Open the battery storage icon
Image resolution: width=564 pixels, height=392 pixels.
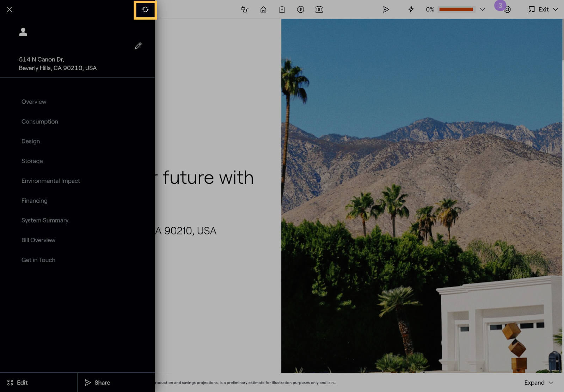282,10
